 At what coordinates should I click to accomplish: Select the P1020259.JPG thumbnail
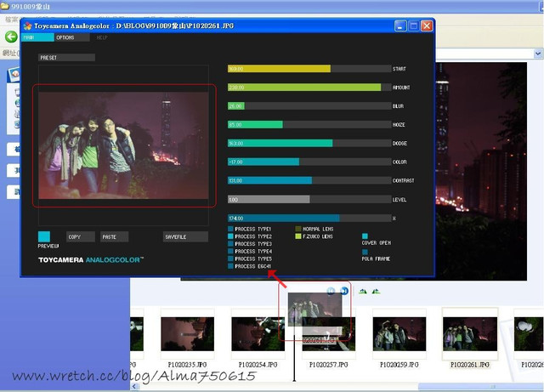(399, 333)
